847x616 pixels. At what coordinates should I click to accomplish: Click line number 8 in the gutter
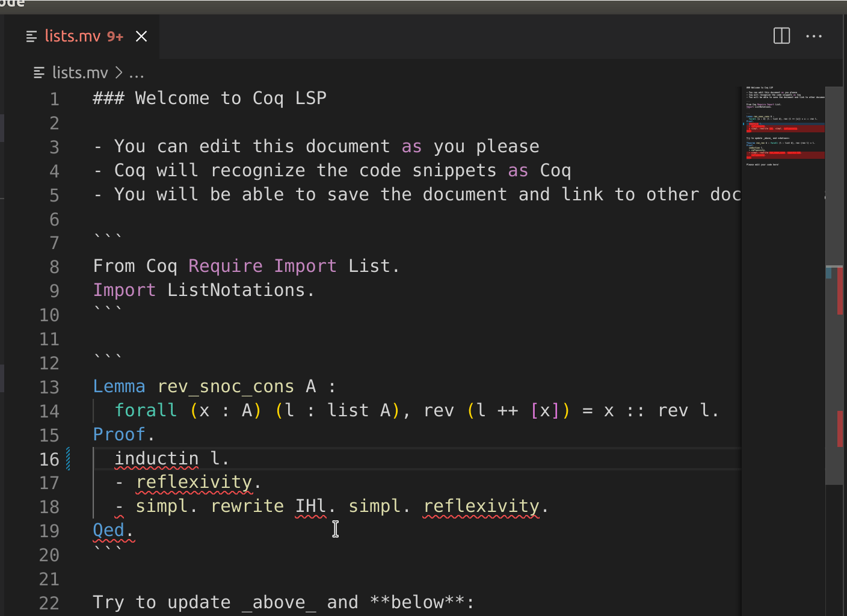(x=54, y=267)
